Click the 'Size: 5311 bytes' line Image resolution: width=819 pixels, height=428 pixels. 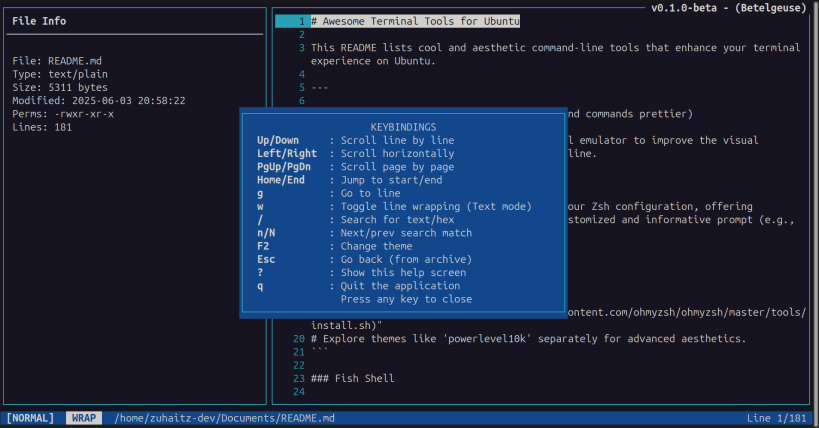[x=60, y=87]
